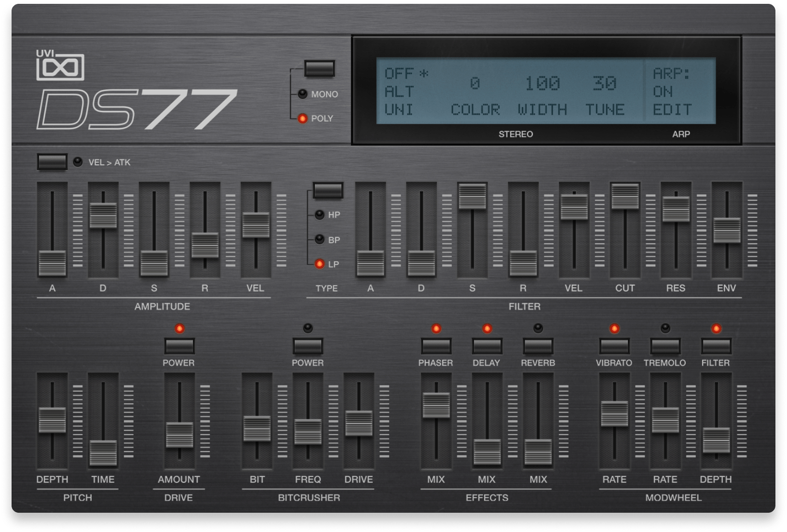The width and height of the screenshot is (787, 532).
Task: Select the POLY voice mode LED
Action: point(302,118)
